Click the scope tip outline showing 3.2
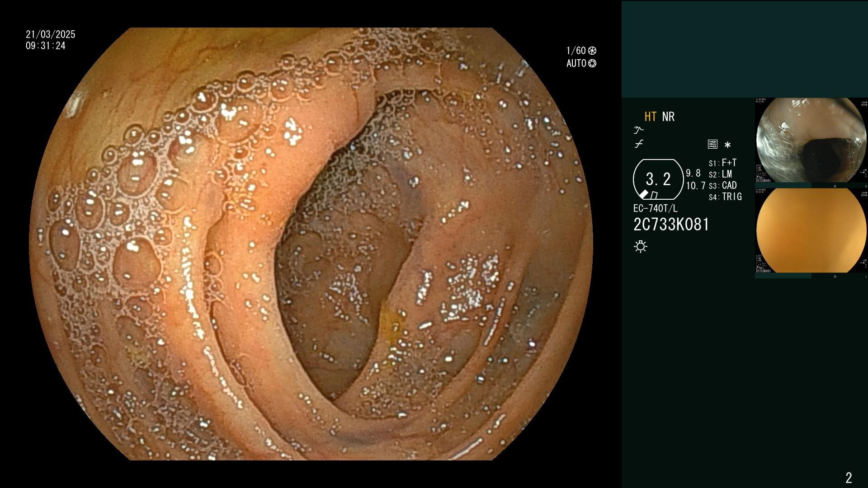Image resolution: width=868 pixels, height=488 pixels. (x=658, y=179)
